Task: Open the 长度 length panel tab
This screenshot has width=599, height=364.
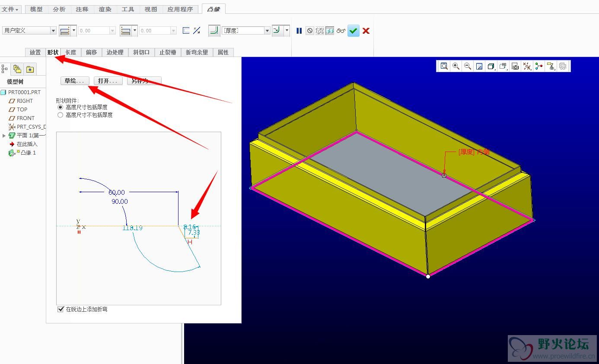Action: coord(71,52)
